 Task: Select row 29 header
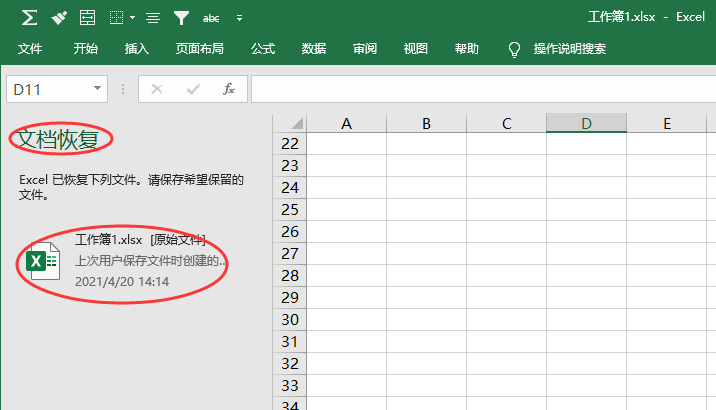(290, 297)
